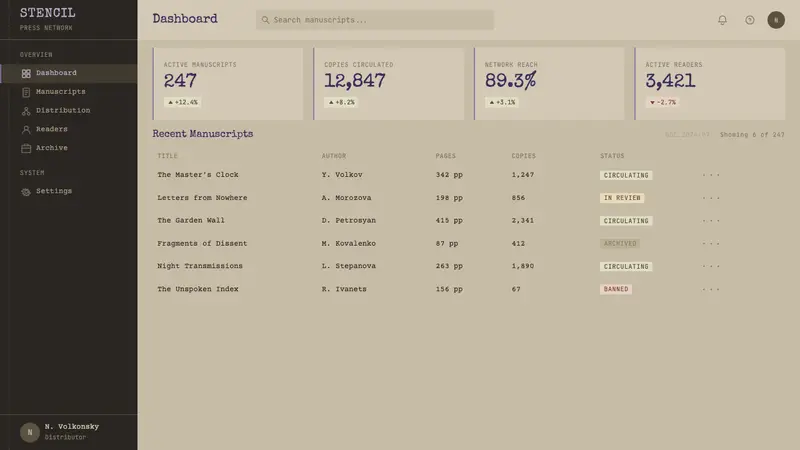Click author A. Morozova
The image size is (800, 450).
point(346,198)
